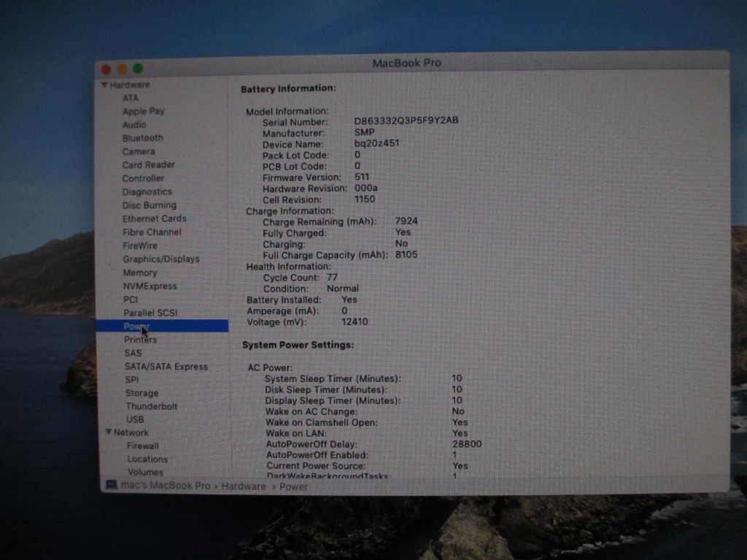Click AutoPowerOff Delay value 28800

point(466,444)
